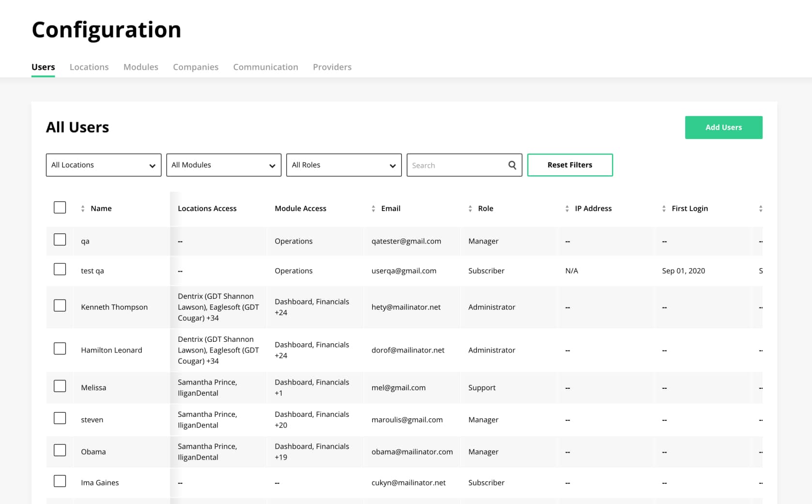Sort by First Login column arrows

[664, 209]
